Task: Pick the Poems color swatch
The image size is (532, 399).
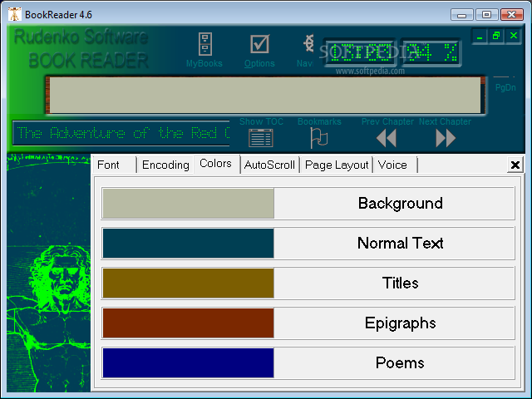Action: (x=189, y=362)
